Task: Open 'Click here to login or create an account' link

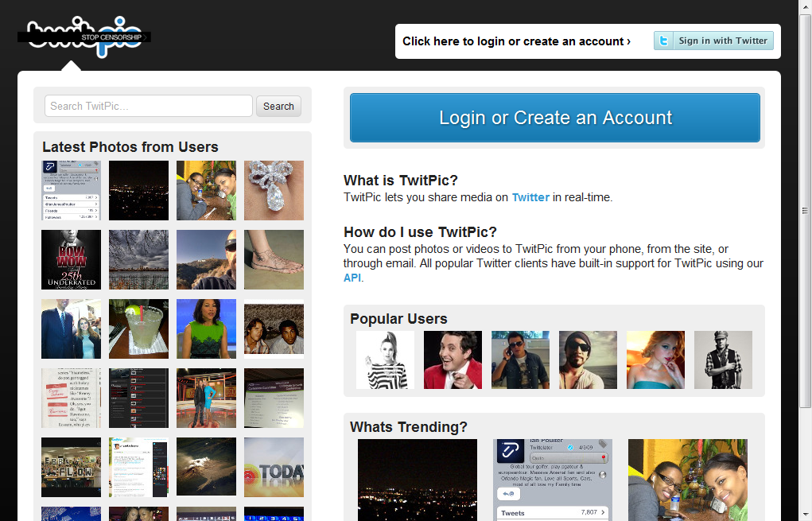Action: 516,41
